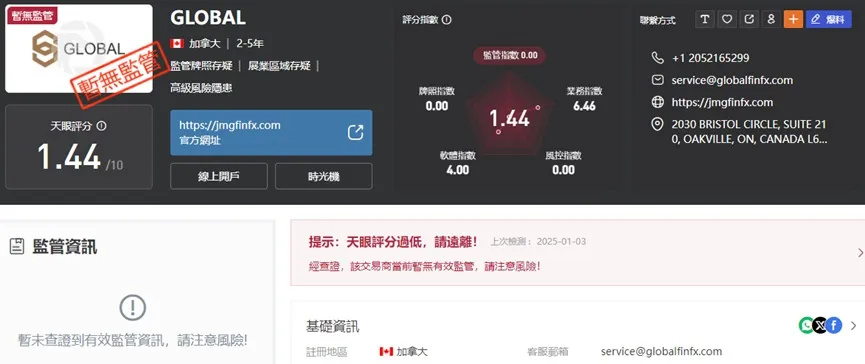Viewport: 865px width, 364px height.
Task: Click the 風控指數 0.00 value
Action: (563, 170)
